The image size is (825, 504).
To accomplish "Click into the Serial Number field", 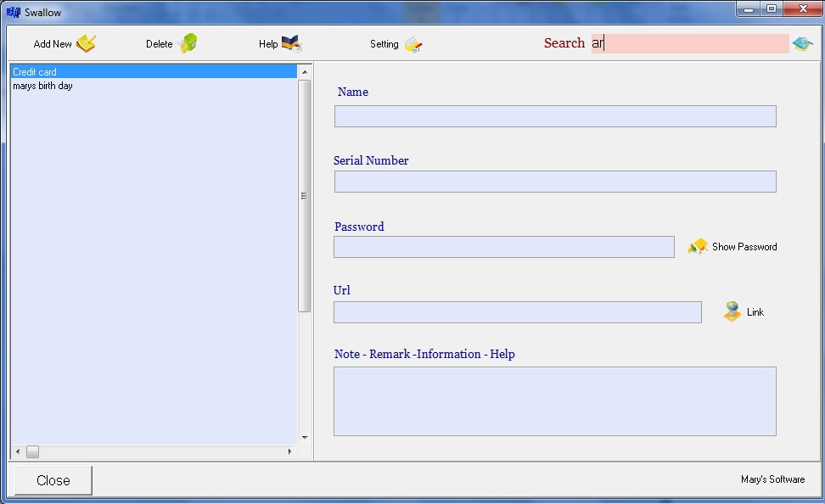I will (554, 182).
